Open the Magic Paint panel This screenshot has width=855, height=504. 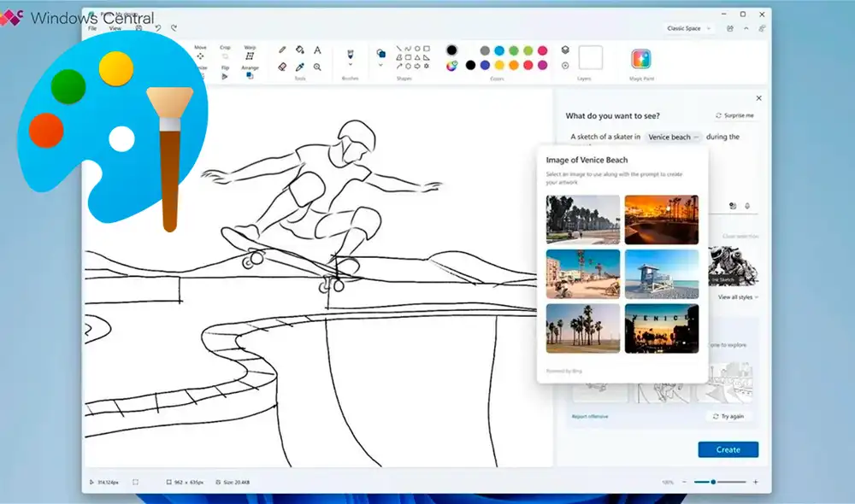click(641, 60)
